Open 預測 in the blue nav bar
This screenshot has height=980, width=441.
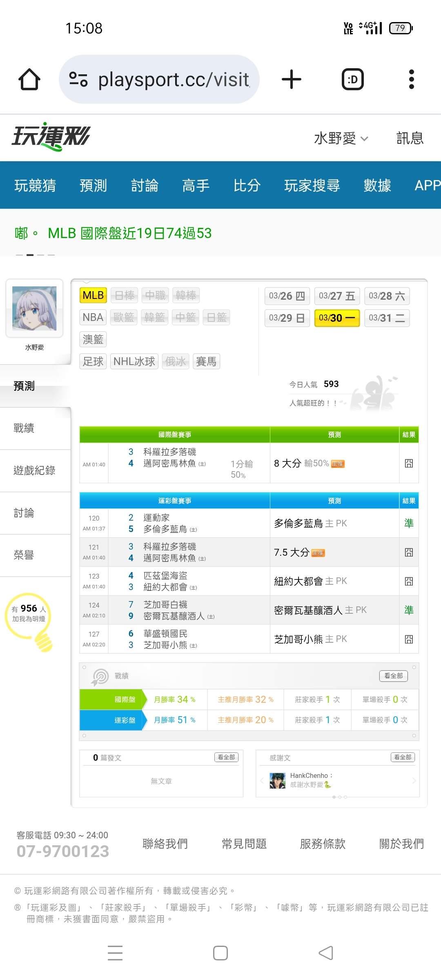coord(93,185)
